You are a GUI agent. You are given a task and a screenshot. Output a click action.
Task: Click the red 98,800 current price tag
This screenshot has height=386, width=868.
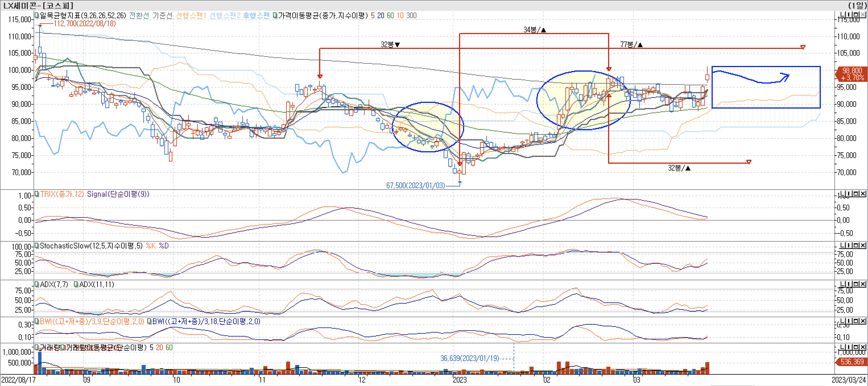[x=852, y=74]
